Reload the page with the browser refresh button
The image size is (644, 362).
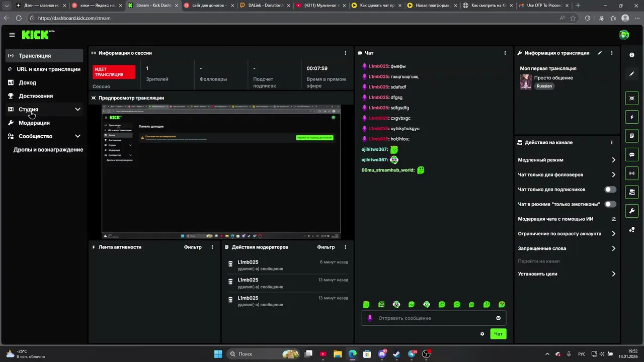(19, 18)
